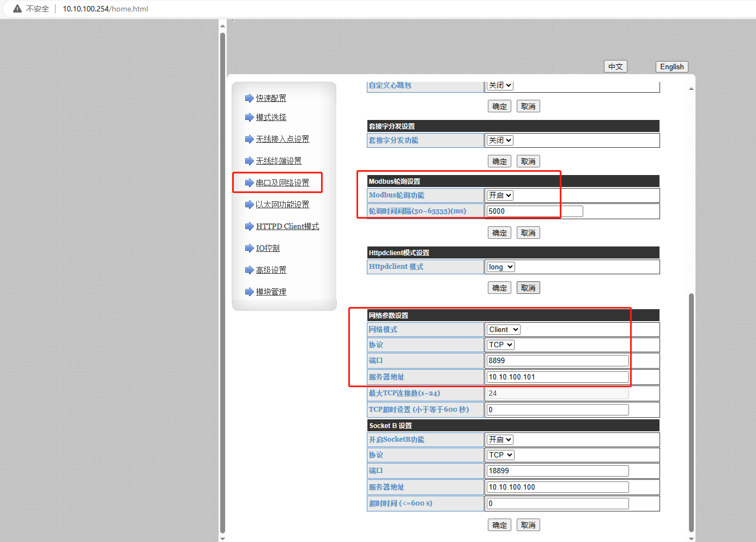
Task: Click arrow icon beside HTTPD Client模式
Action: pos(249,226)
